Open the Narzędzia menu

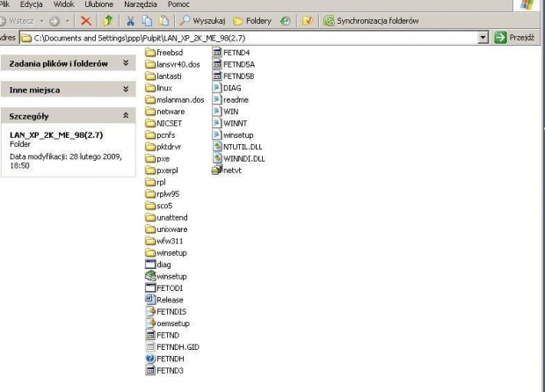tap(141, 4)
